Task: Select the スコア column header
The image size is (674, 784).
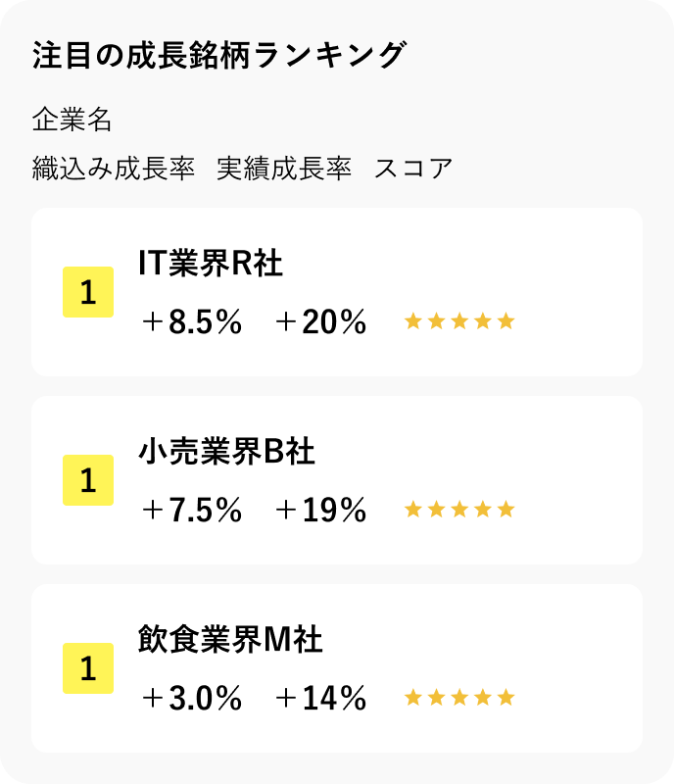Action: click(x=413, y=169)
